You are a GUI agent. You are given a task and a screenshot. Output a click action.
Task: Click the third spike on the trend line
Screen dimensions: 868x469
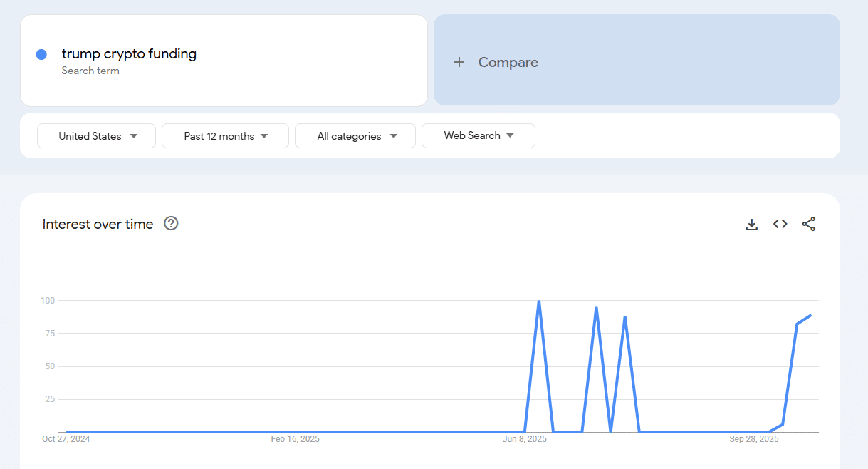pos(624,317)
